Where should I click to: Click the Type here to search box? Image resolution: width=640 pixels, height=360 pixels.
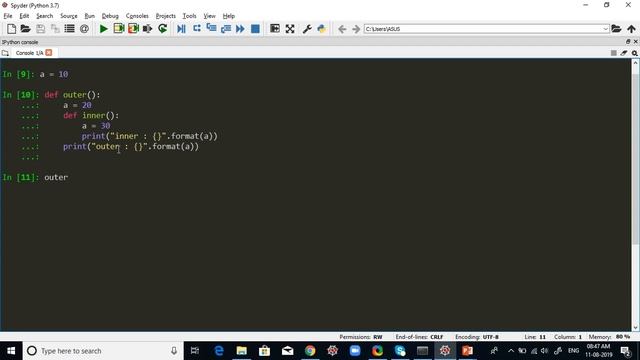(103, 351)
